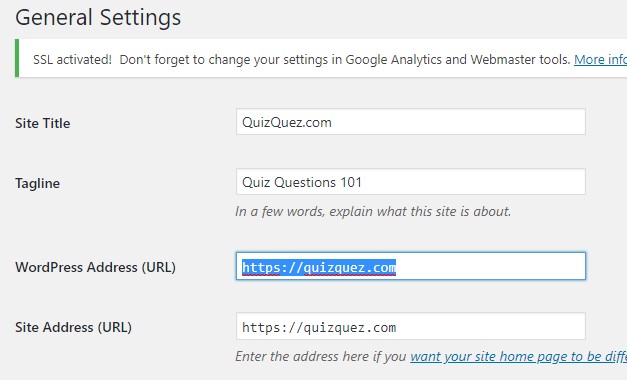Click the WordPress Address (URL) field

pyautogui.click(x=411, y=266)
